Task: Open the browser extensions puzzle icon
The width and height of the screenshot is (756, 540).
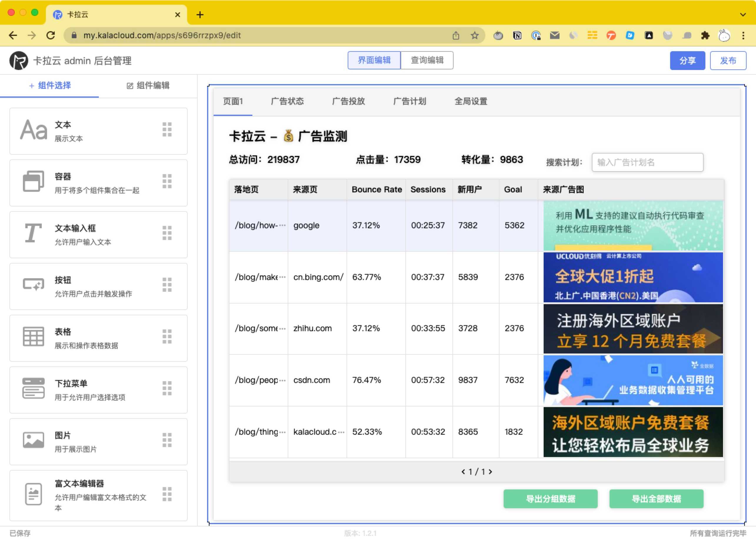Action: 705,35
